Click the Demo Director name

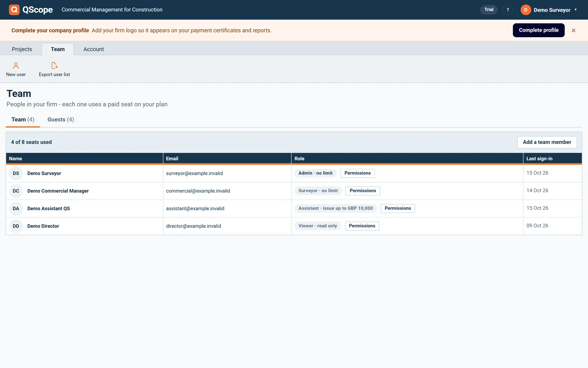coord(43,226)
